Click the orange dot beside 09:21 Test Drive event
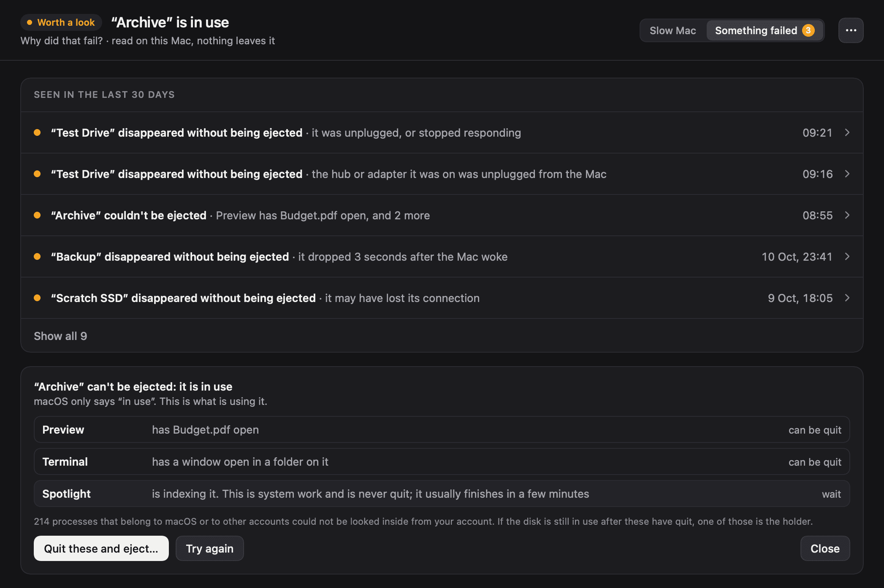The image size is (884, 588). coord(37,132)
